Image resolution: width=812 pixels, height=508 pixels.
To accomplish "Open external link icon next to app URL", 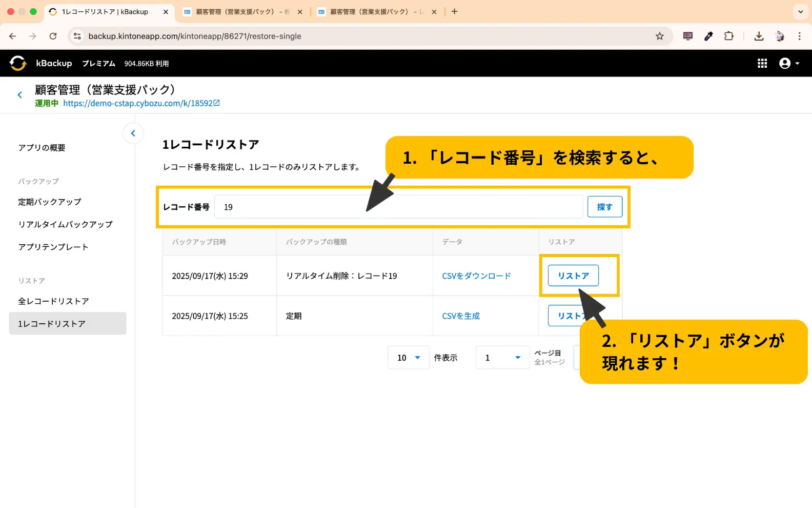I will pyautogui.click(x=217, y=103).
